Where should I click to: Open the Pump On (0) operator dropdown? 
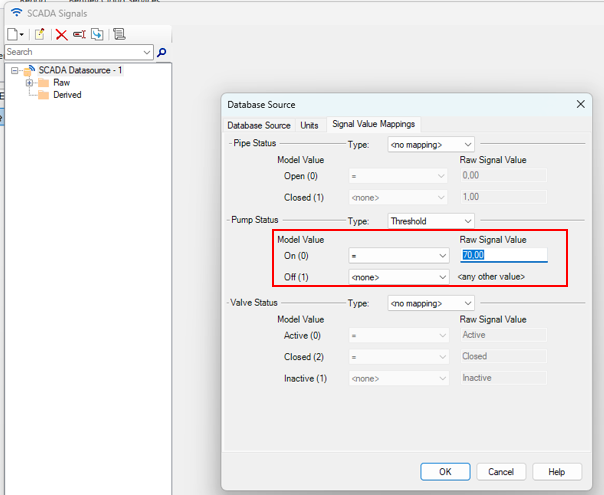pyautogui.click(x=397, y=256)
